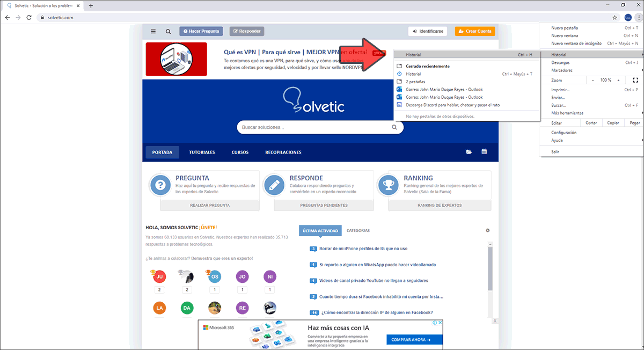
Task: Increase zoom with the plus button
Action: tap(619, 80)
